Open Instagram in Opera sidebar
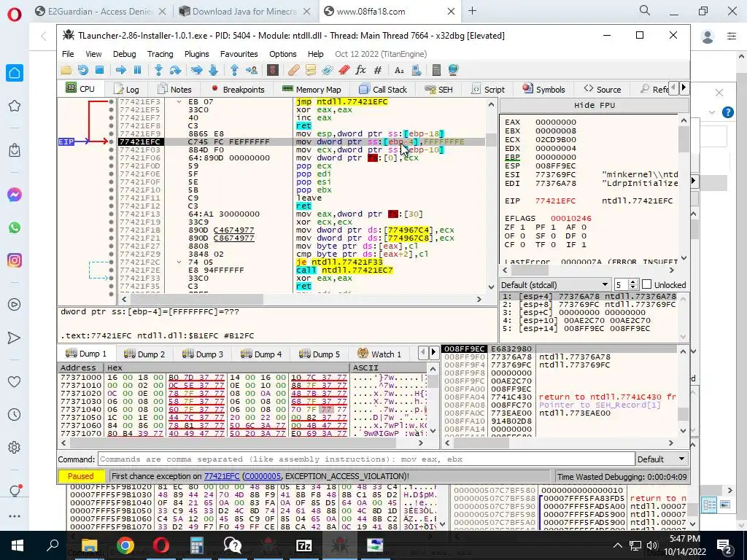 (x=15, y=260)
